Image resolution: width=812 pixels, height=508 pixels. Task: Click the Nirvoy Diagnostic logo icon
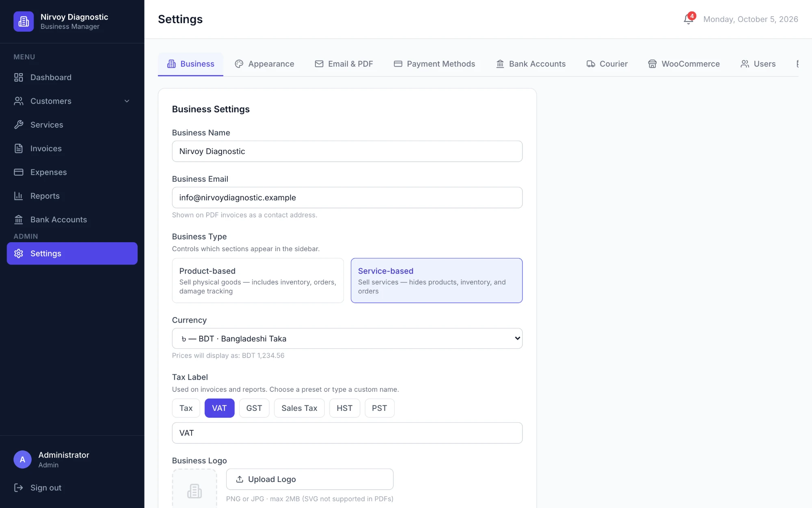(x=24, y=21)
